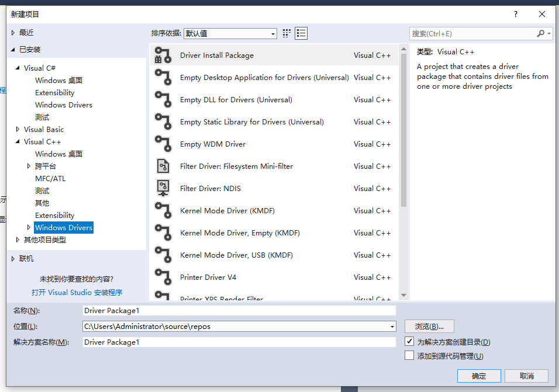
Task: Click the 名称 input field
Action: click(x=239, y=310)
